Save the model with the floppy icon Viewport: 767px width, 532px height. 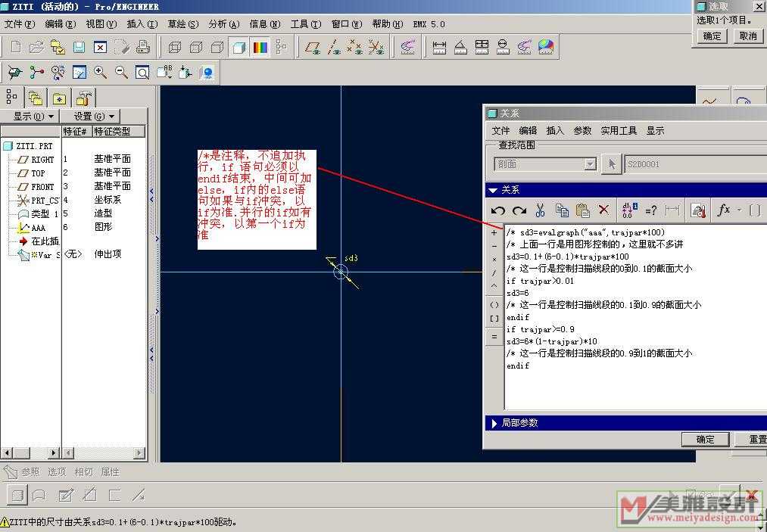(79, 47)
